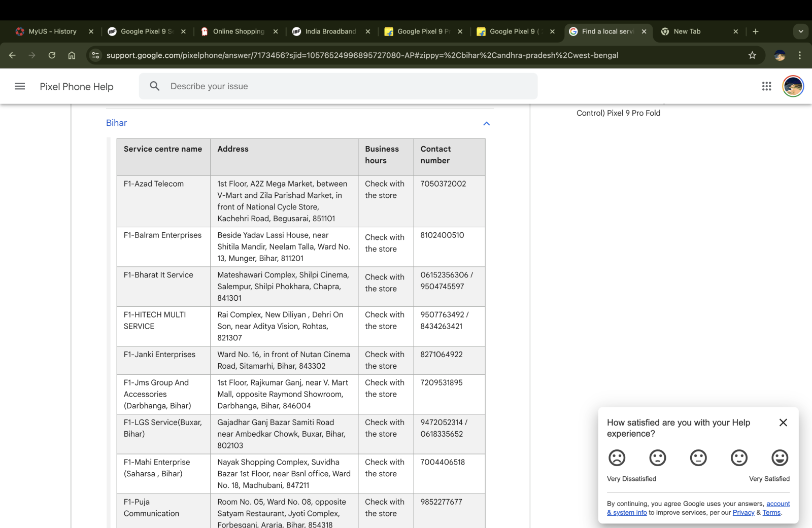Open the Pixel Phone Help main menu hamburger icon
This screenshot has width=812, height=528.
[20, 86]
